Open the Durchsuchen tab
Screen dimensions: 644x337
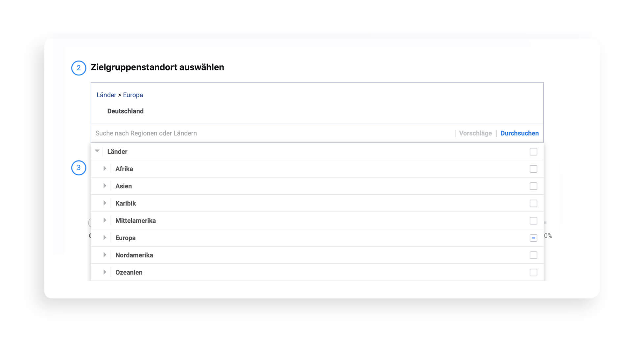click(519, 133)
